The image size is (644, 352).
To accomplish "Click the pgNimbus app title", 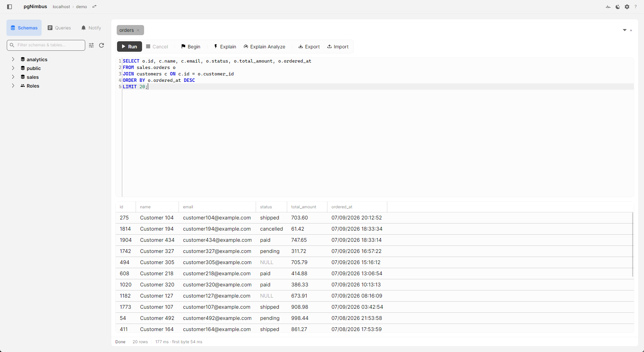I will (35, 6).
